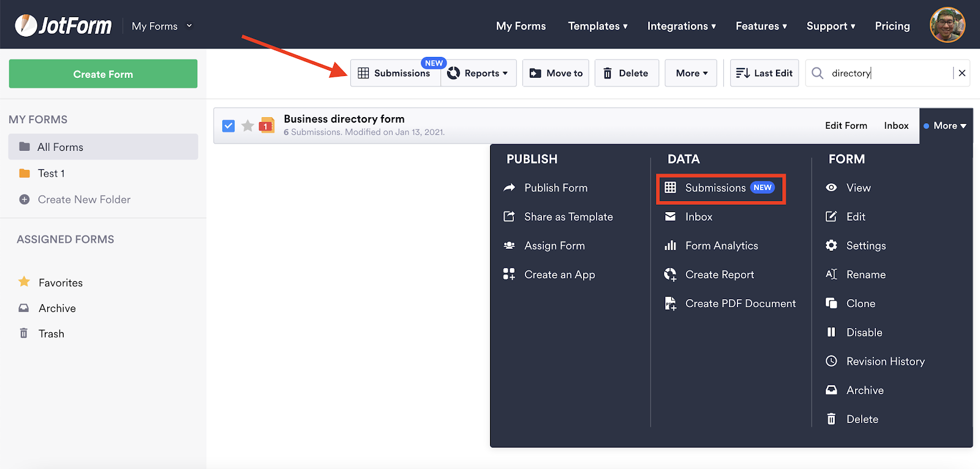Click the Delete button in the toolbar
This screenshot has width=980, height=469.
click(627, 73)
